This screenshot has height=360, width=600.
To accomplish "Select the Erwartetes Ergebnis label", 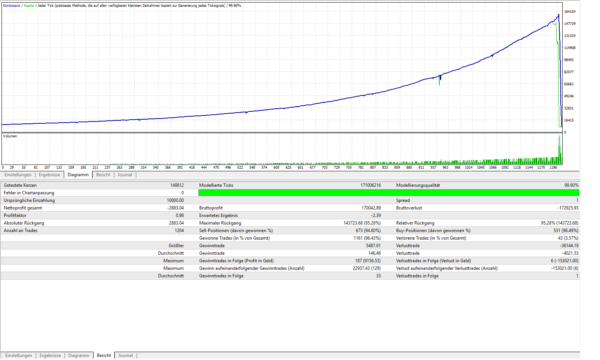I will pyautogui.click(x=218, y=215).
